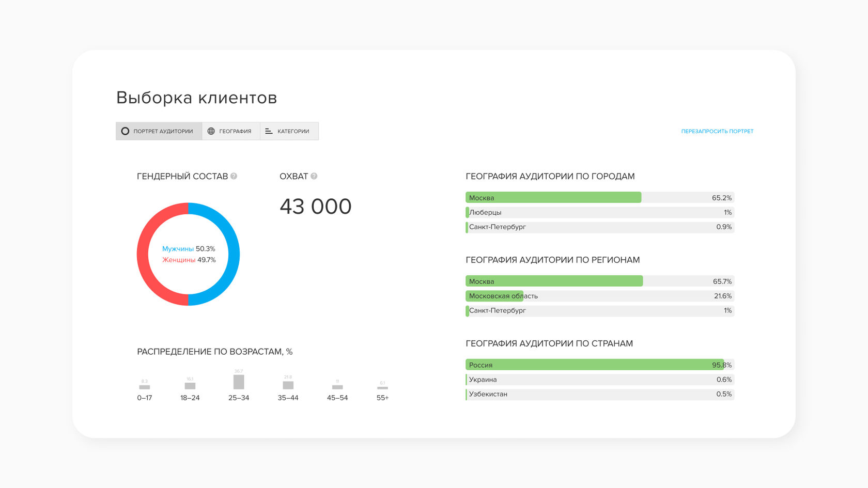Click the help icon beside ОХВАТ
868x488 pixels.
point(314,176)
